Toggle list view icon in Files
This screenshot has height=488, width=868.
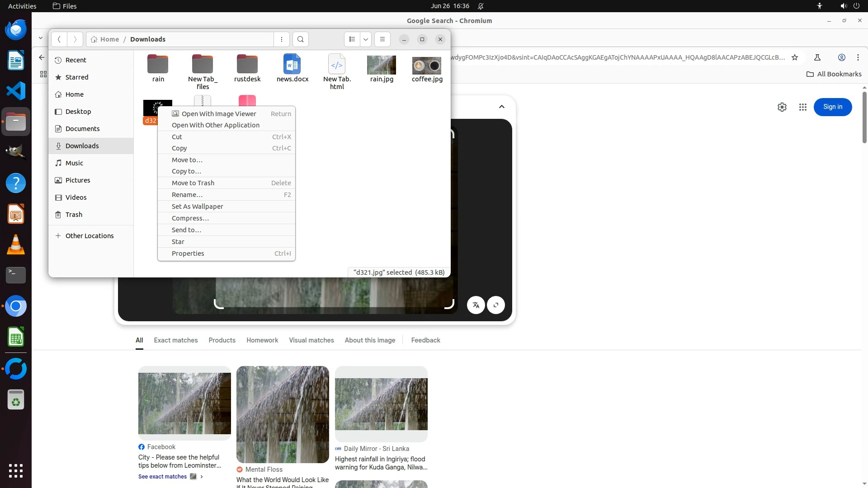click(352, 39)
